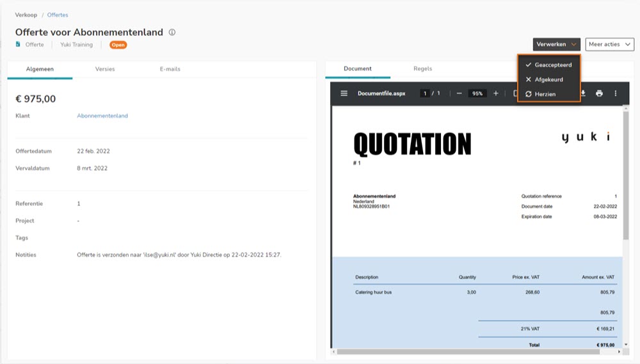
Task: Click the Total € 975,00 value in the PDF
Action: (x=605, y=345)
